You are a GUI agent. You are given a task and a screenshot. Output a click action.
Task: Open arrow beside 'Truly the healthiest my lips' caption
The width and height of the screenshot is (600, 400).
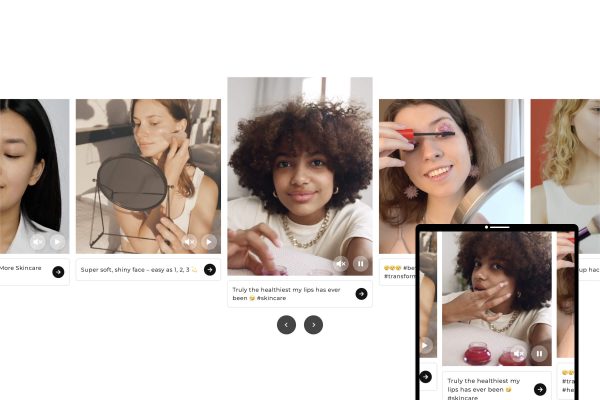(x=361, y=294)
